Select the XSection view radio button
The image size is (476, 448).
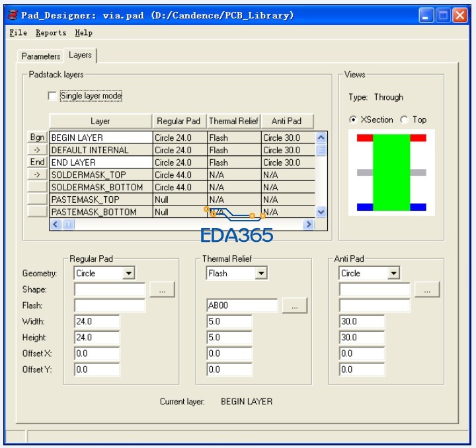point(353,120)
